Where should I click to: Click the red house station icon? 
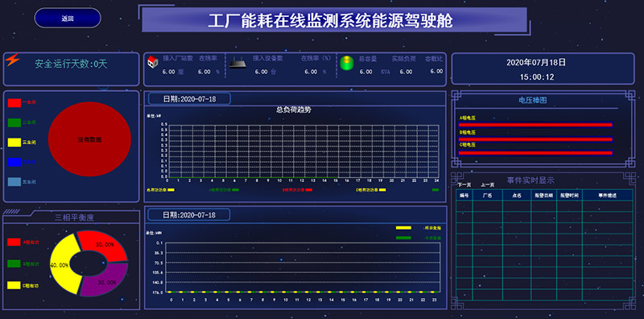click(x=153, y=62)
